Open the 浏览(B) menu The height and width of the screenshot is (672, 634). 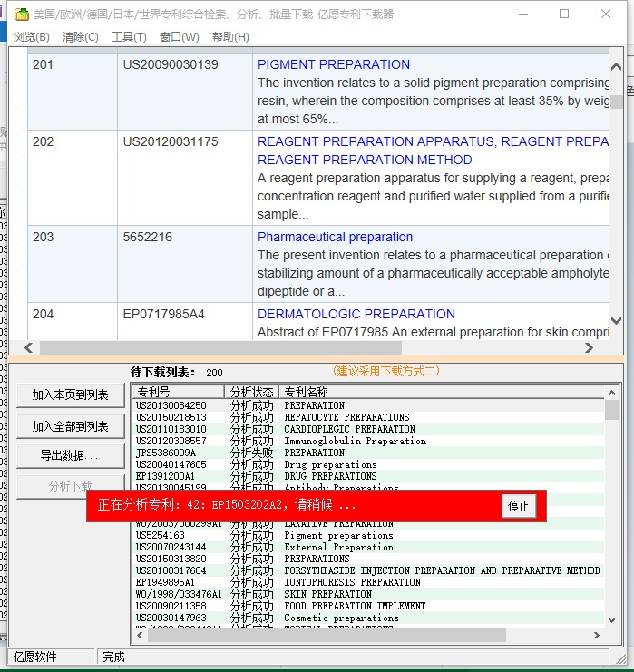coord(32,37)
